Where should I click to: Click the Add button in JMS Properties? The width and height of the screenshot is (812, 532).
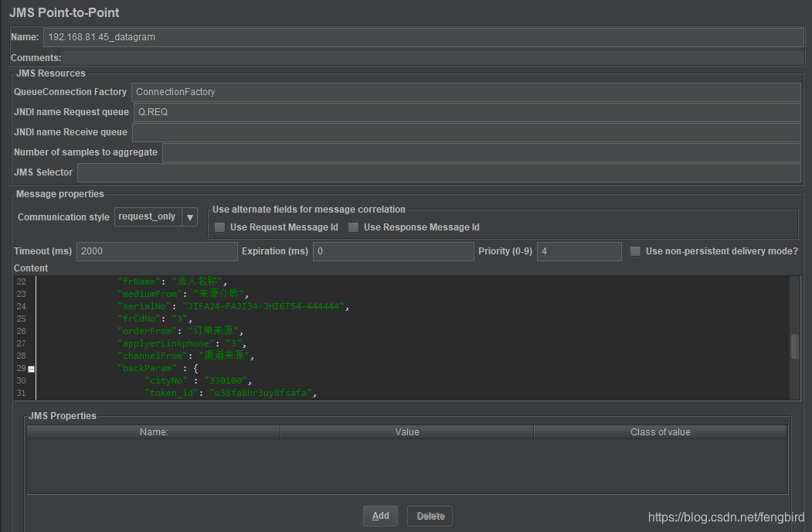[x=380, y=516]
